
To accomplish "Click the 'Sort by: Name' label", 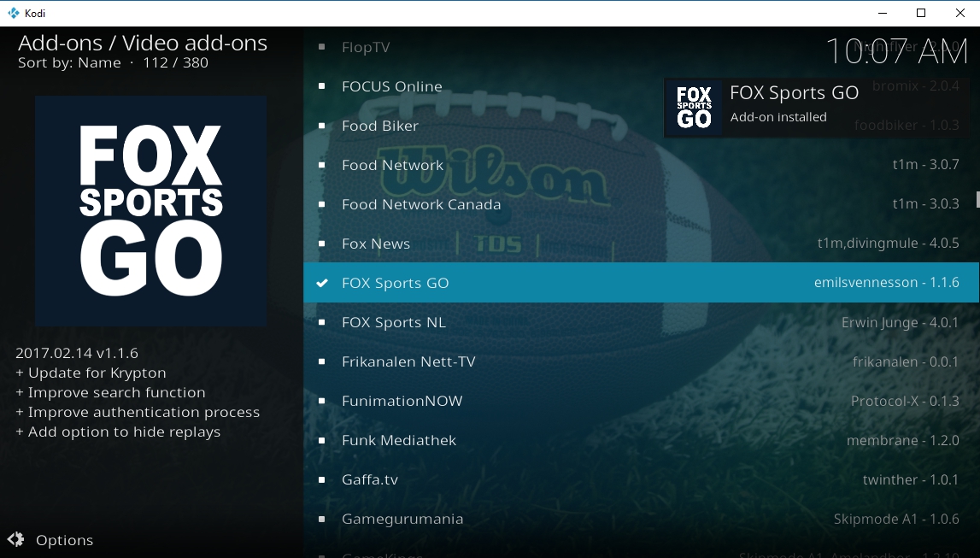I will click(69, 62).
